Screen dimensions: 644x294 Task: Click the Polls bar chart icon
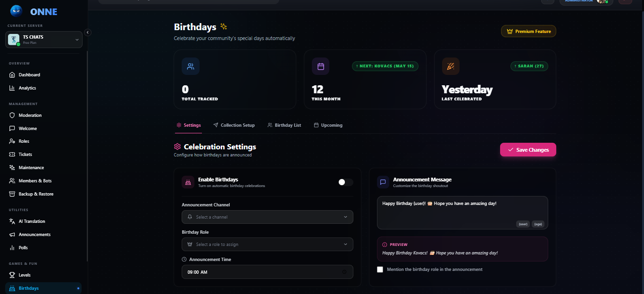pyautogui.click(x=12, y=248)
